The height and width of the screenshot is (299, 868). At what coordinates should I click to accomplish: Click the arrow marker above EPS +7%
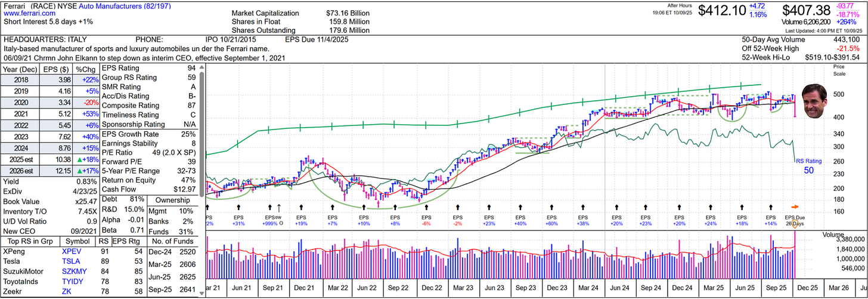(x=331, y=206)
